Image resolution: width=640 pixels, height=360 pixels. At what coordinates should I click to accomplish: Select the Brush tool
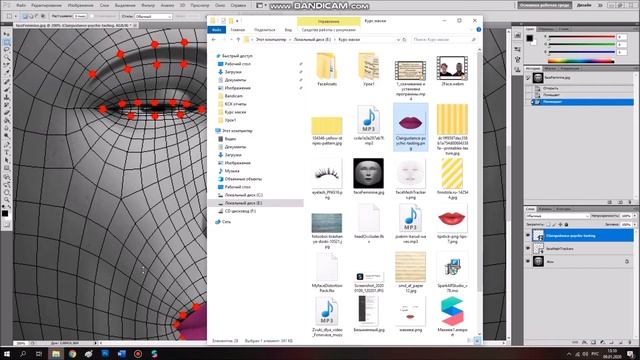point(7,89)
